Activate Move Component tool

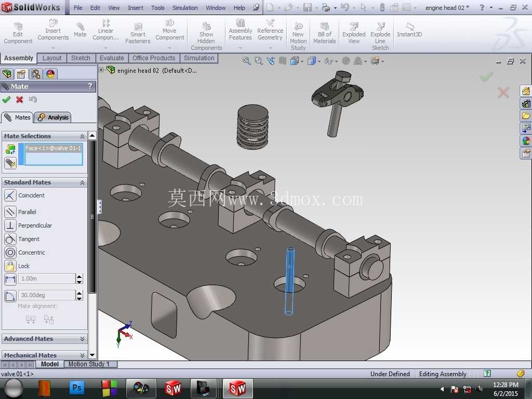tap(170, 31)
